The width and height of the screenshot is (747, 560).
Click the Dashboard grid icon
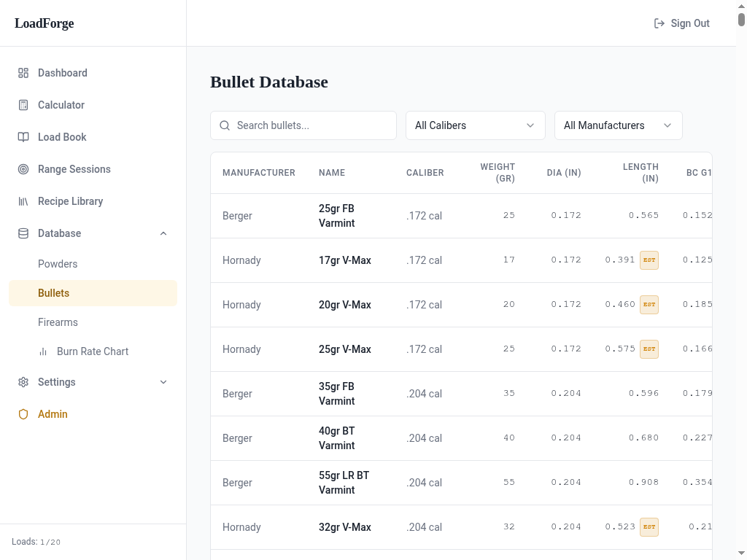tap(23, 73)
